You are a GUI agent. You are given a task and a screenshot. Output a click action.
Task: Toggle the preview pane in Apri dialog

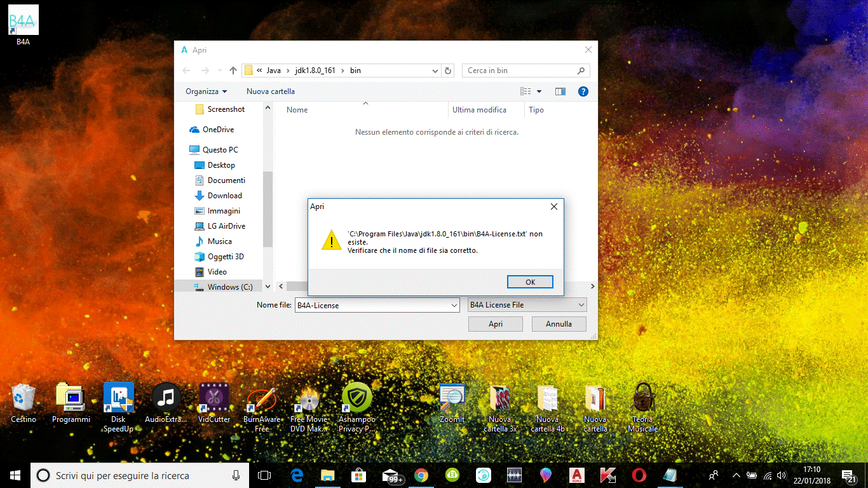pos(560,91)
